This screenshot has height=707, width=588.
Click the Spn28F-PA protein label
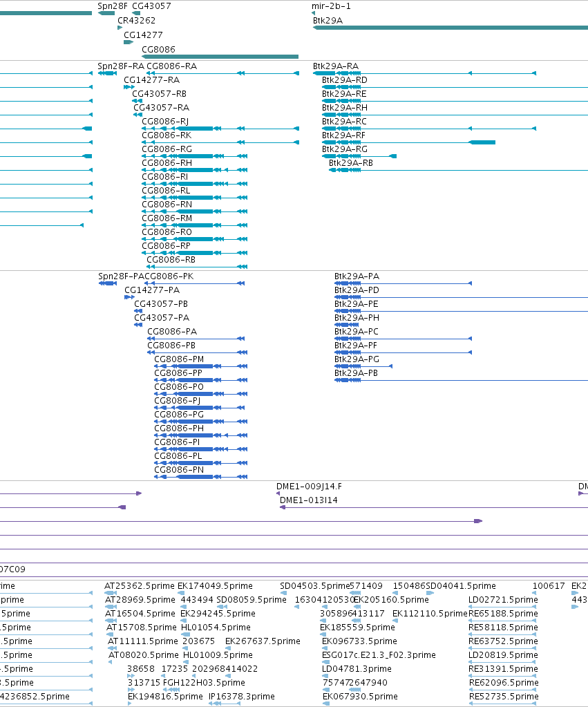tap(121, 276)
